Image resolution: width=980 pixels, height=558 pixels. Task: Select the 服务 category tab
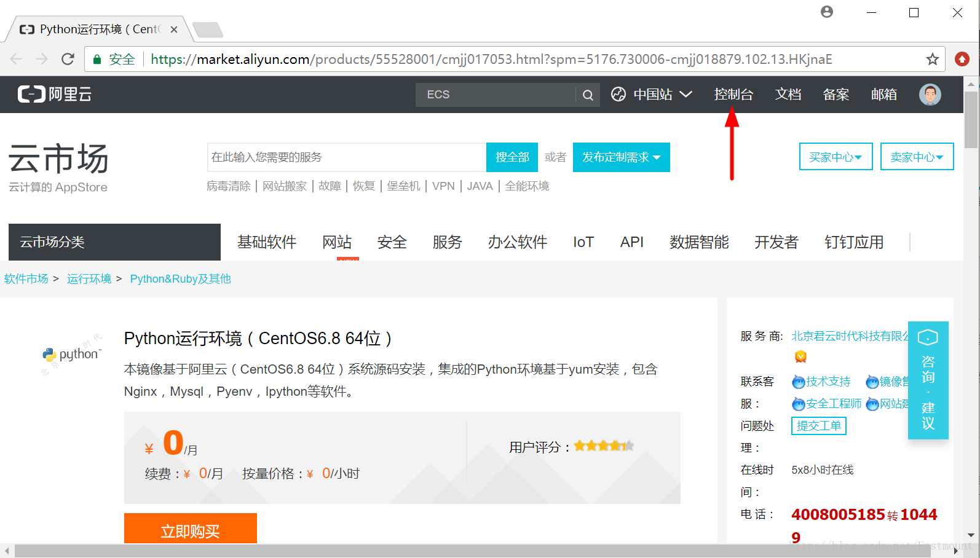447,242
